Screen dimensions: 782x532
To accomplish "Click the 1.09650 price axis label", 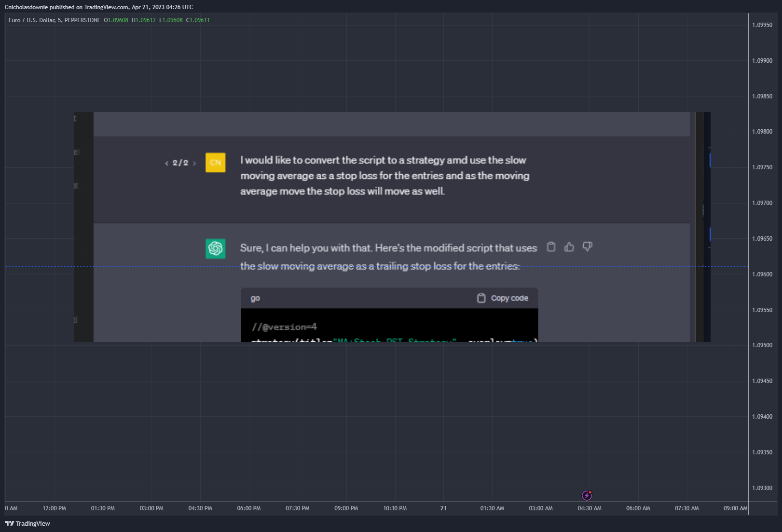I will tap(762, 239).
